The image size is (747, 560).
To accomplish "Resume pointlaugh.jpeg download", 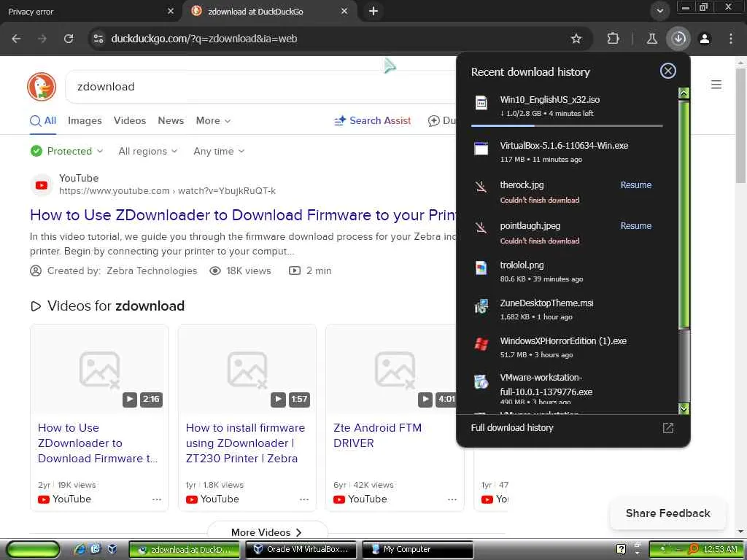I will (x=635, y=226).
